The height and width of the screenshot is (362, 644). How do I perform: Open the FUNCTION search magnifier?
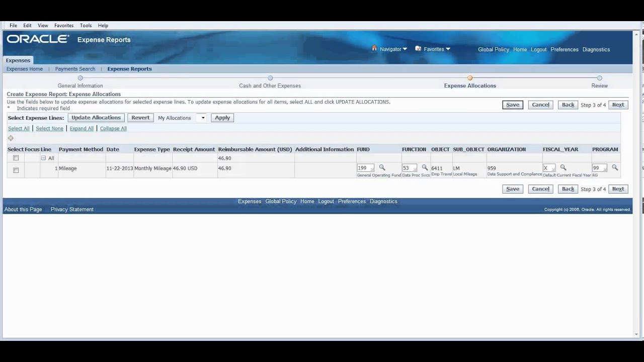pos(425,168)
